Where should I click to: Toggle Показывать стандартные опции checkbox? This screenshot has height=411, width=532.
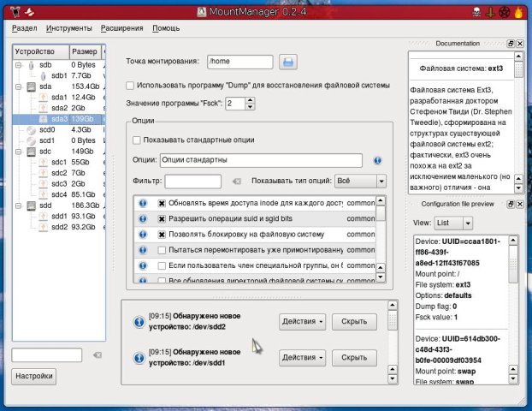(x=136, y=140)
